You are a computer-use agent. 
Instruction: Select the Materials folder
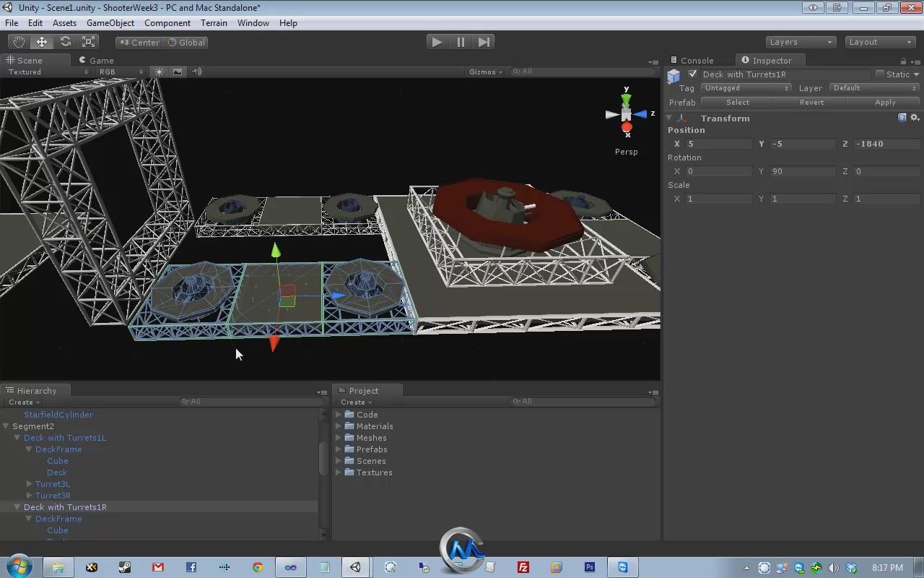point(374,426)
